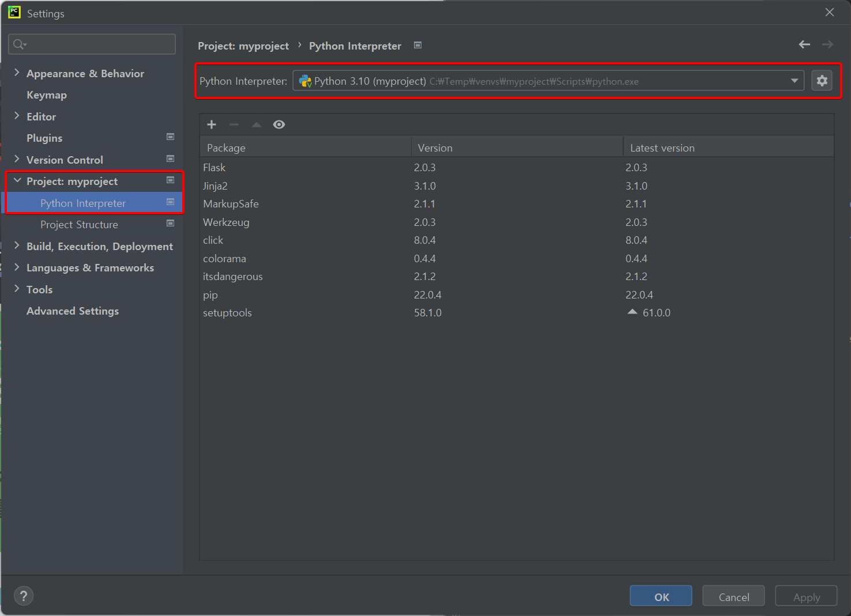Image resolution: width=851 pixels, height=616 pixels.
Task: Select the Jinja2 package row
Action: tap(517, 186)
